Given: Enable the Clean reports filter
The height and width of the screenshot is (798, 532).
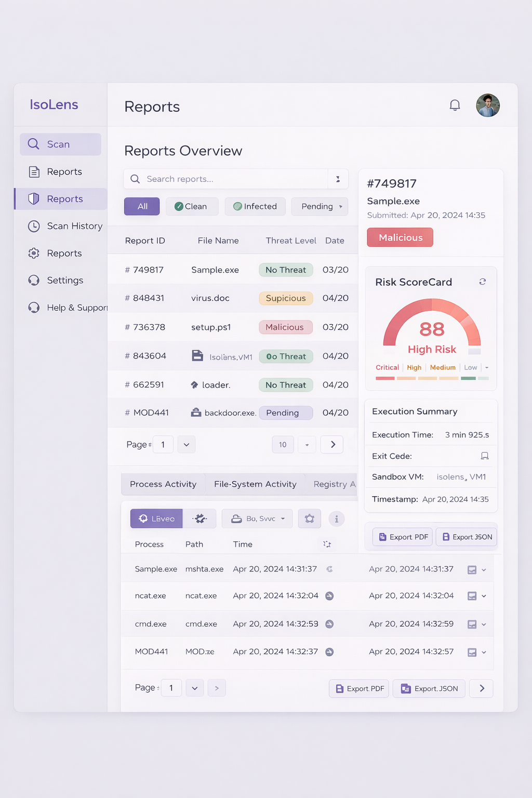Looking at the screenshot, I should click(x=192, y=206).
